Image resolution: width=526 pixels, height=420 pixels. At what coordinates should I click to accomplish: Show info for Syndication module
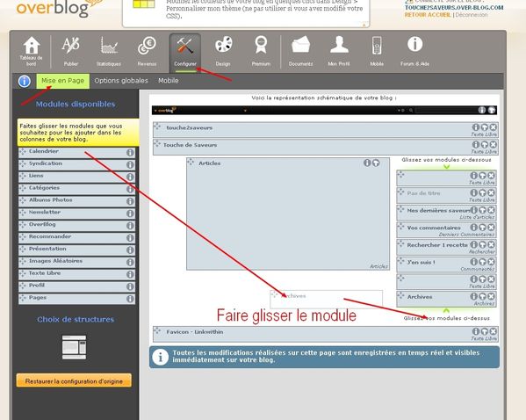[x=130, y=165]
